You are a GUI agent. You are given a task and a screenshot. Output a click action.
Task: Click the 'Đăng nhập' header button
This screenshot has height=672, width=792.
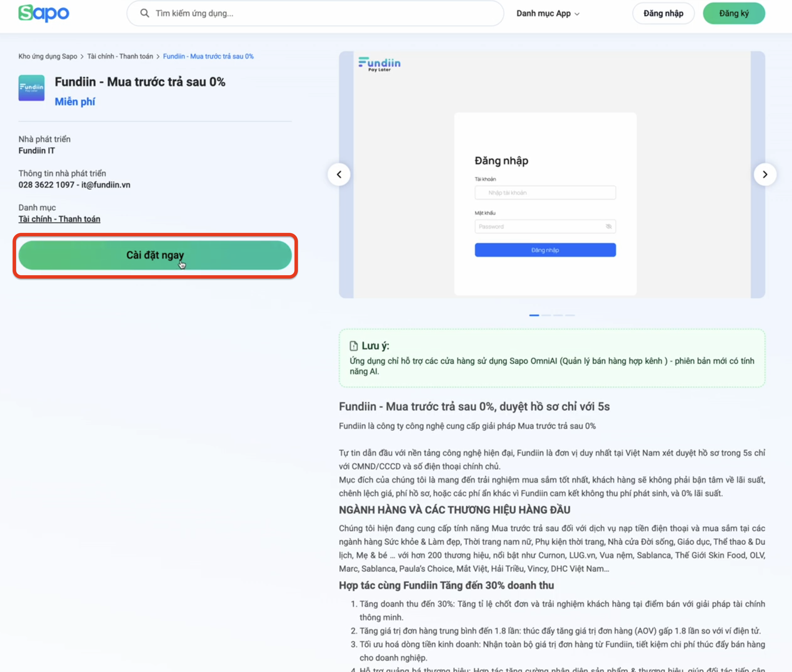pyautogui.click(x=663, y=13)
